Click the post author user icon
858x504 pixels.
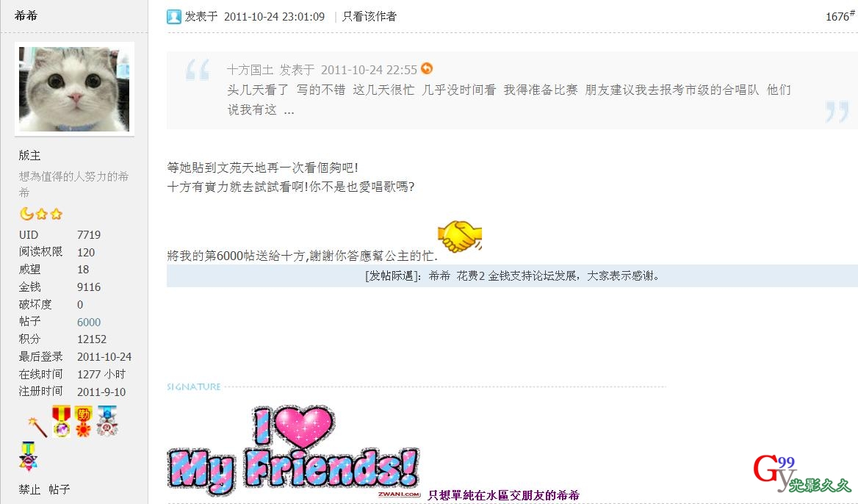pyautogui.click(x=174, y=16)
